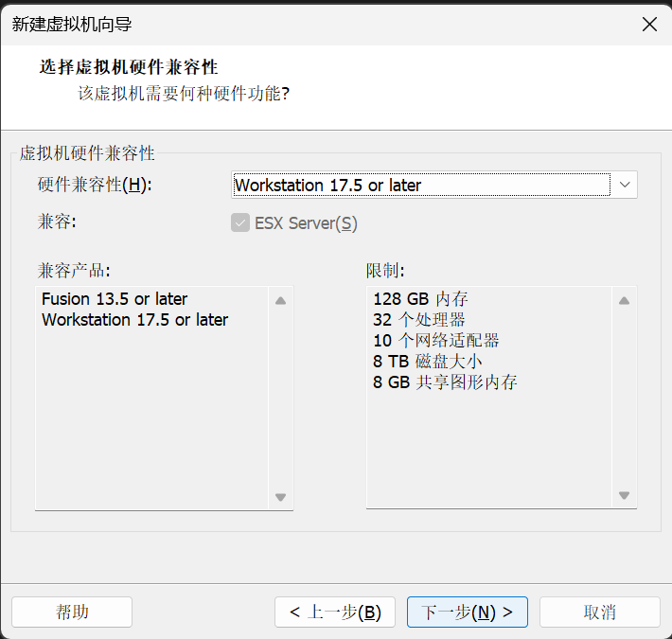Select 8 GB 共享图形内存 limit entry
The height and width of the screenshot is (639, 672).
point(445,382)
